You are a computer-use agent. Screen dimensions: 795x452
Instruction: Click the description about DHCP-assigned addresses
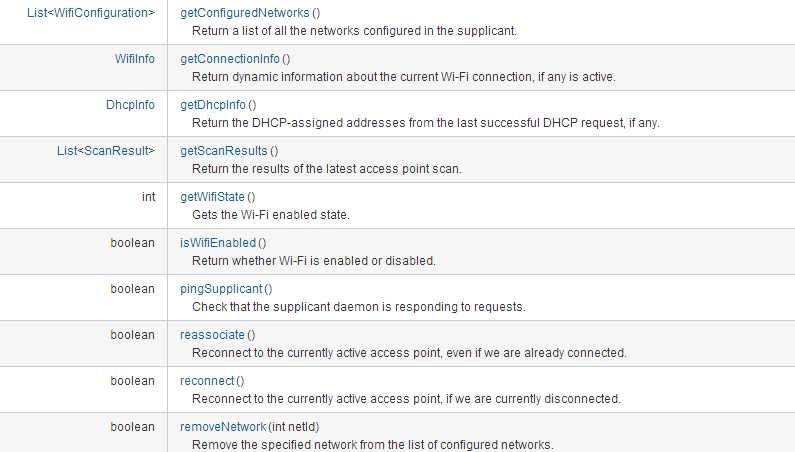point(426,122)
